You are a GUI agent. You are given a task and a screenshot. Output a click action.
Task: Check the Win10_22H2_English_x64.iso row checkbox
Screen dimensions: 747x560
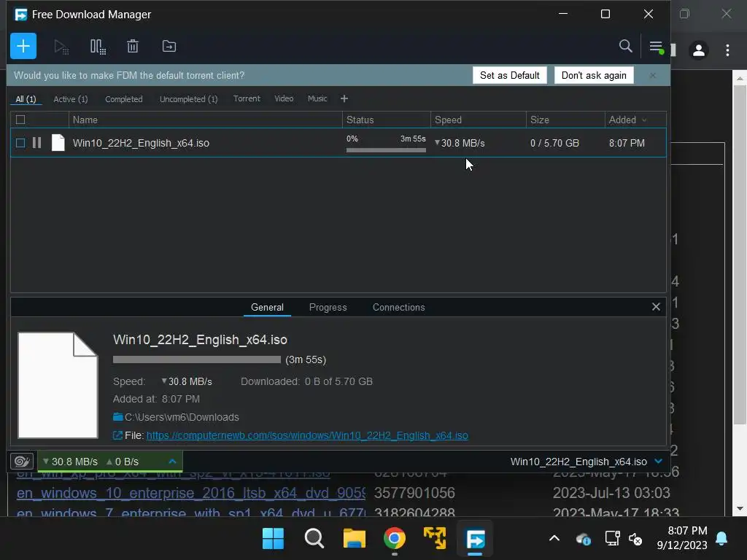click(20, 143)
